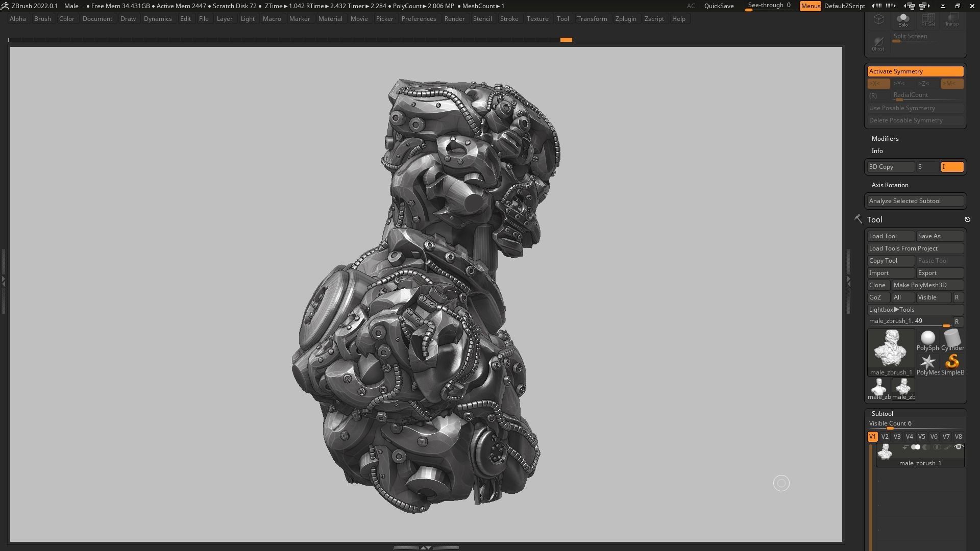Toggle Solo mode icon

[x=903, y=20]
